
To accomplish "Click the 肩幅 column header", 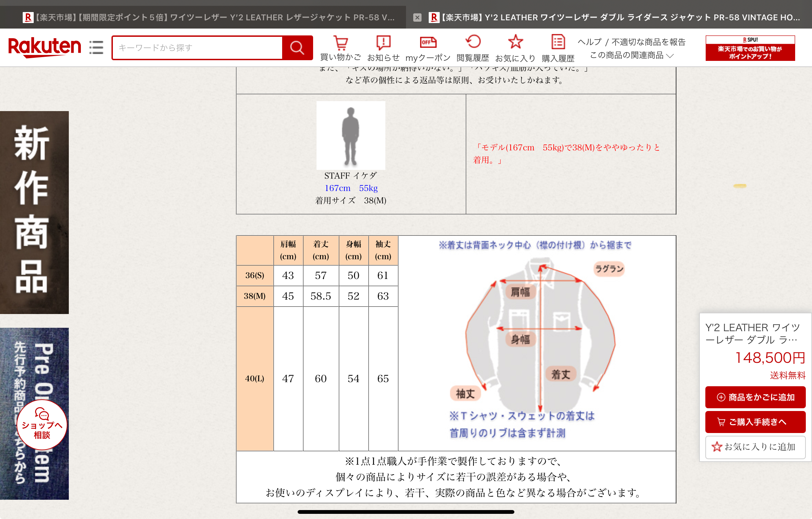I will pyautogui.click(x=288, y=250).
